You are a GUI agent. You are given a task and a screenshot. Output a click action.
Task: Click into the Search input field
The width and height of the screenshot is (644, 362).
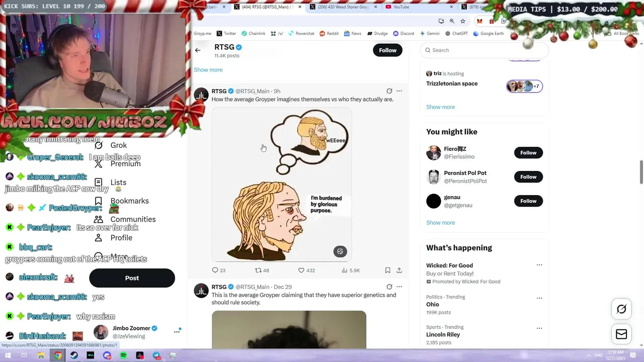click(484, 50)
